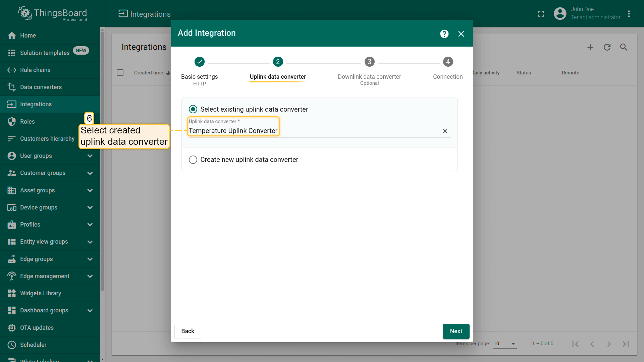The width and height of the screenshot is (644, 362).
Task: Refresh the integrations table
Action: pos(607,47)
